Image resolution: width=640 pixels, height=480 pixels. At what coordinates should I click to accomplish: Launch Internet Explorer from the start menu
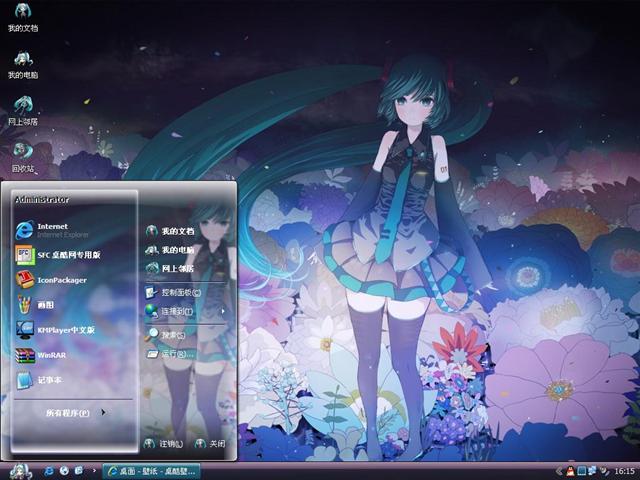[52, 230]
